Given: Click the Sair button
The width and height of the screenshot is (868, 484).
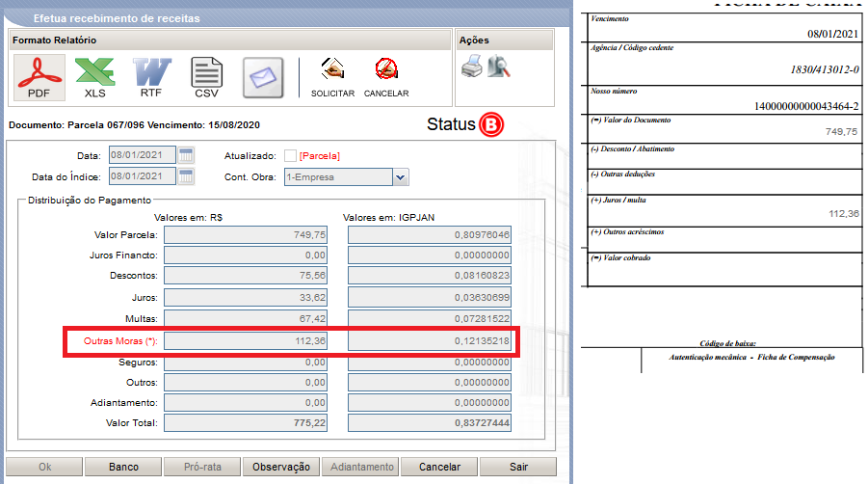Looking at the screenshot, I should click(x=518, y=467).
